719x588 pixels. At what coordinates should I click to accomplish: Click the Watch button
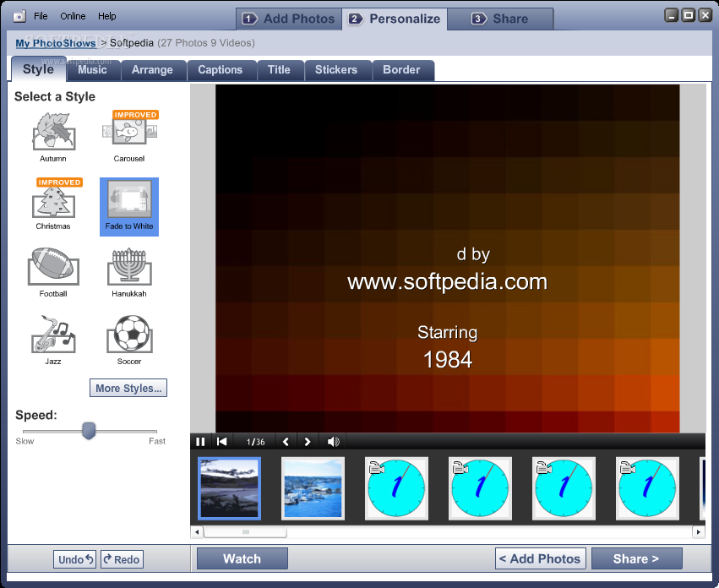pos(242,558)
